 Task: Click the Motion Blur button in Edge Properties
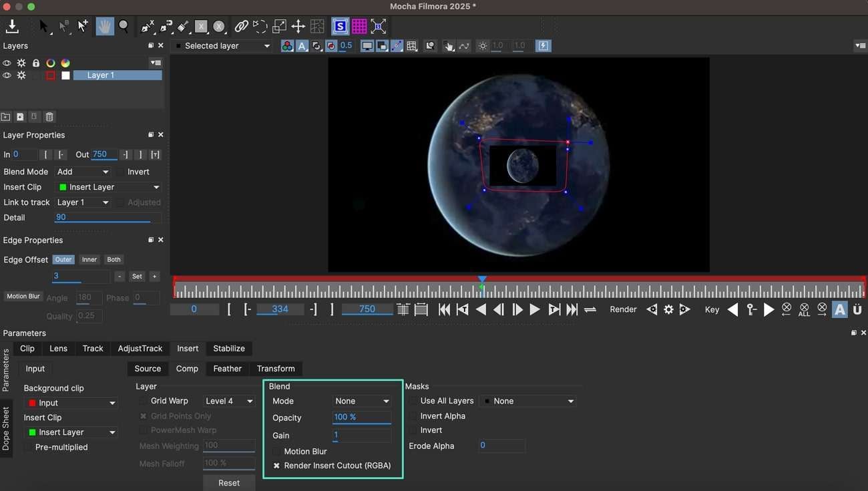coord(23,297)
